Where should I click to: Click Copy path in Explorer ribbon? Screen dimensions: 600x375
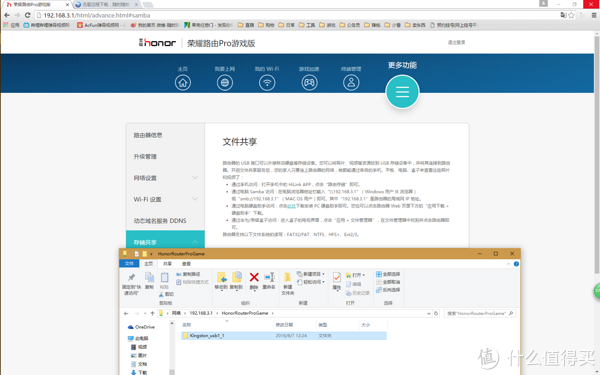188,274
